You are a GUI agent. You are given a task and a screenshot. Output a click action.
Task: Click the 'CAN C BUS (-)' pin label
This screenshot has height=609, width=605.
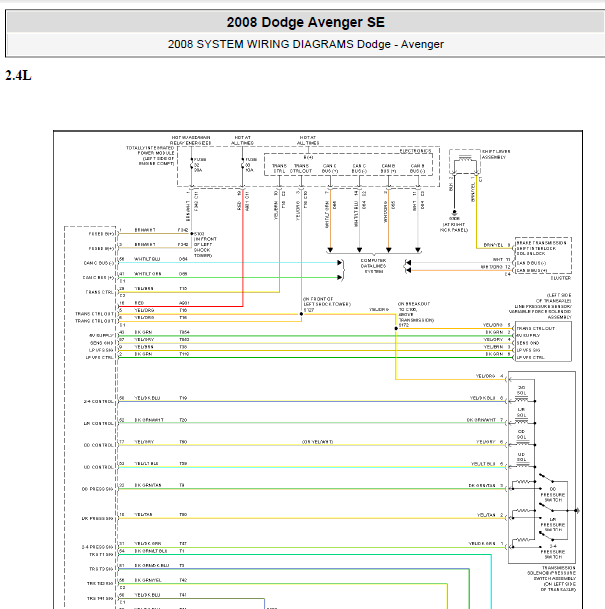[99, 263]
